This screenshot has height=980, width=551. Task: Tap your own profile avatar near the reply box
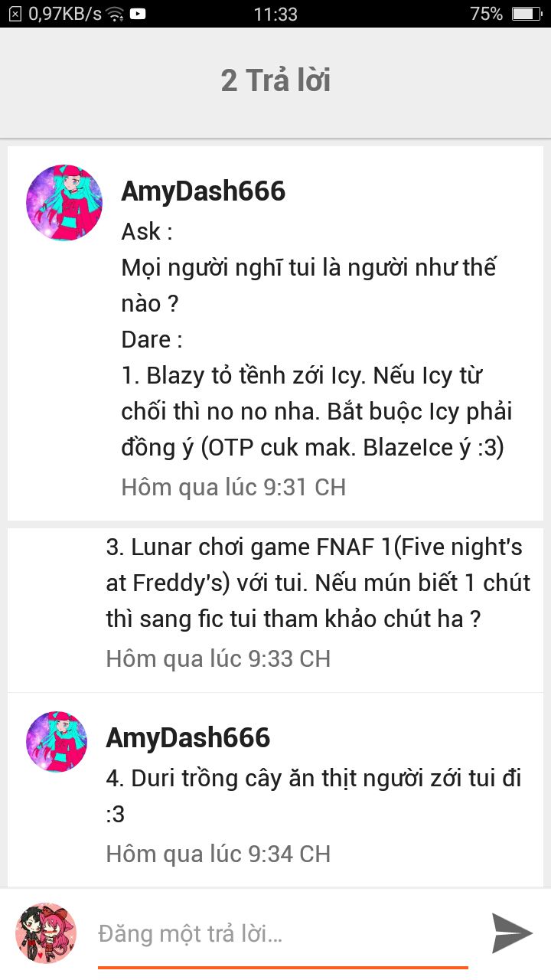[46, 933]
